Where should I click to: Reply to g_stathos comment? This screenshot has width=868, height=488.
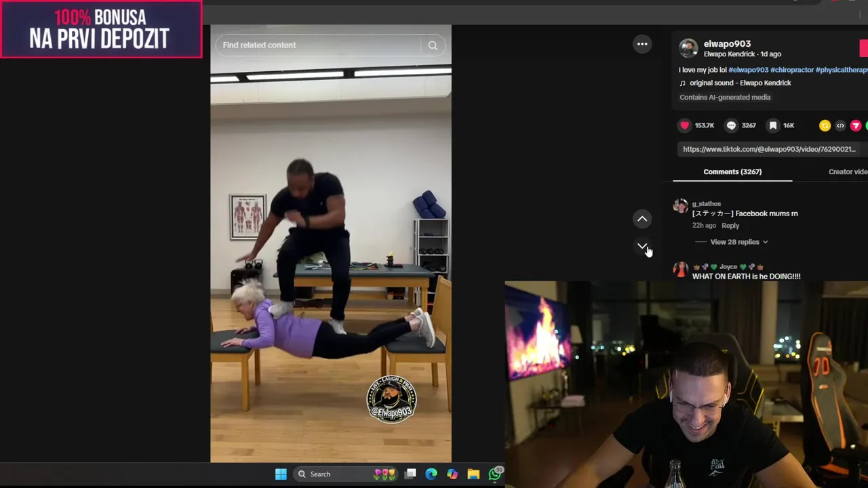tap(730, 226)
